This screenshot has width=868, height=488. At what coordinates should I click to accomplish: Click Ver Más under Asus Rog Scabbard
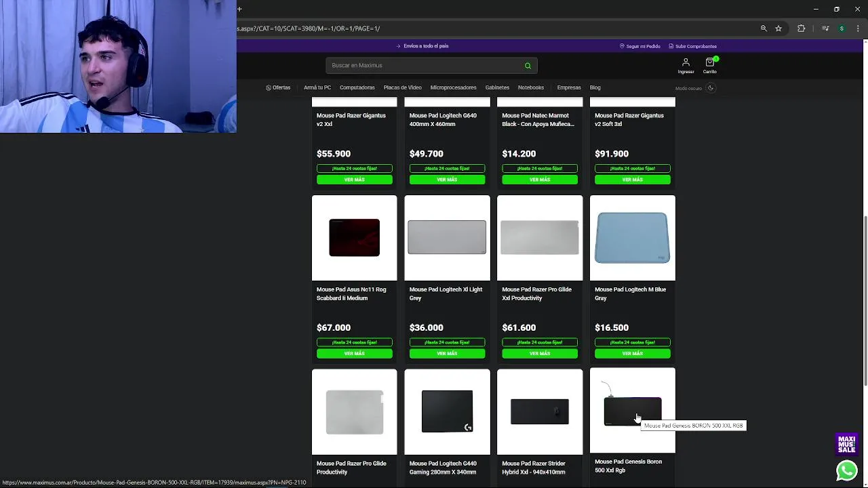coord(355,354)
